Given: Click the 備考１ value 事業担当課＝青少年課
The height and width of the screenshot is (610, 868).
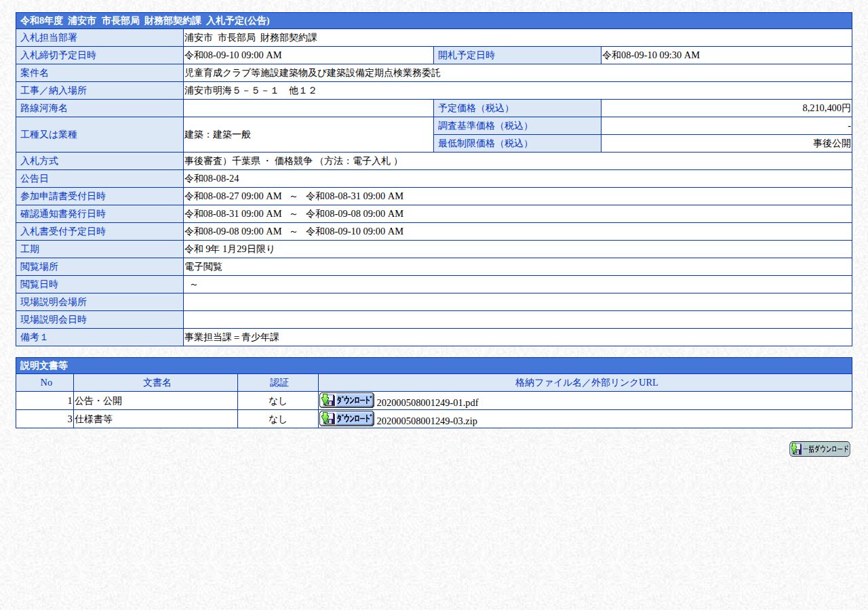Looking at the screenshot, I should (232, 338).
